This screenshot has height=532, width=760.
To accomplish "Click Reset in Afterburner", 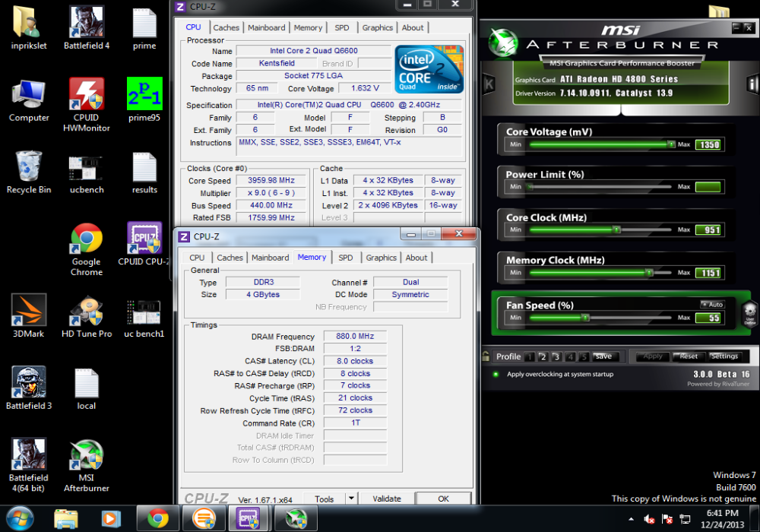I will tap(689, 356).
